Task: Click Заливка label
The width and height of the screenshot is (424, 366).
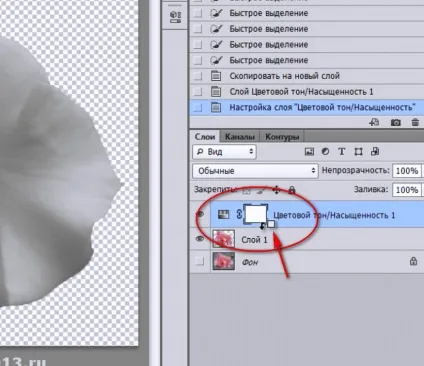Action: coord(371,189)
